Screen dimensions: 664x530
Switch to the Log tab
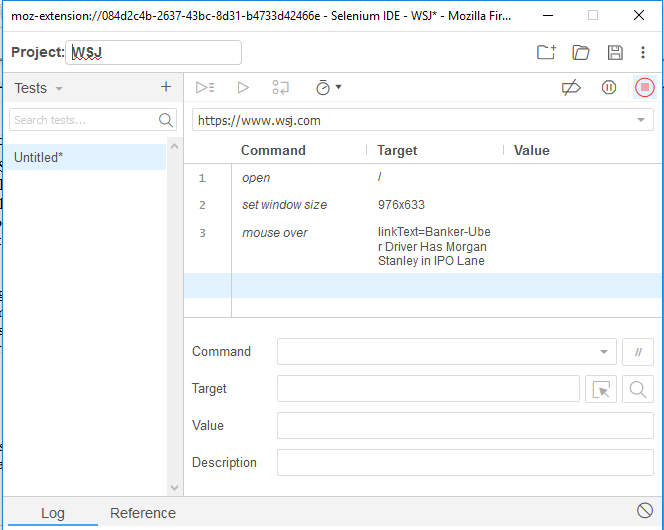click(53, 513)
